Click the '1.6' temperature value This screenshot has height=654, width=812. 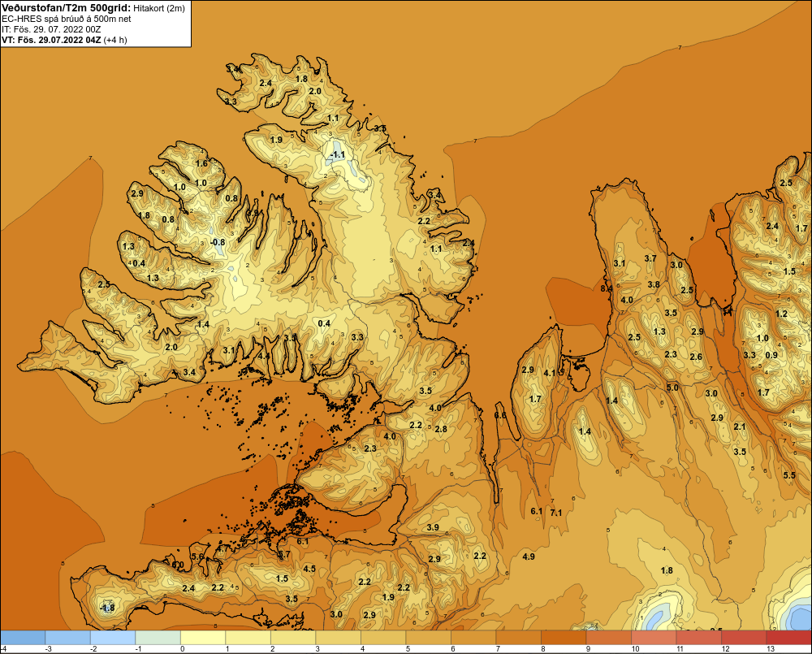click(201, 163)
